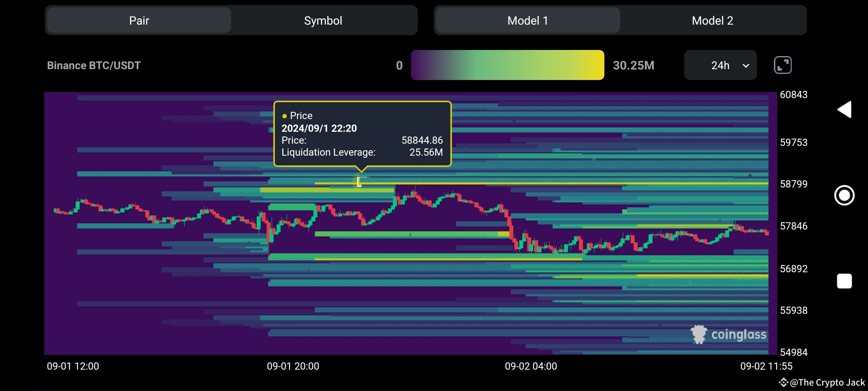Tap the coinglass watermark logo

[x=729, y=334]
